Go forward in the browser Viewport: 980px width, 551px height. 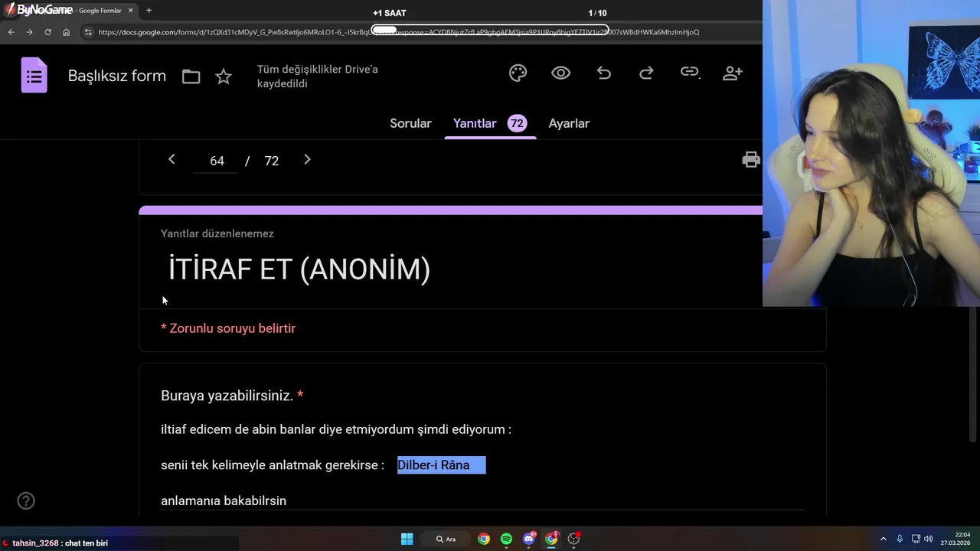click(x=29, y=32)
